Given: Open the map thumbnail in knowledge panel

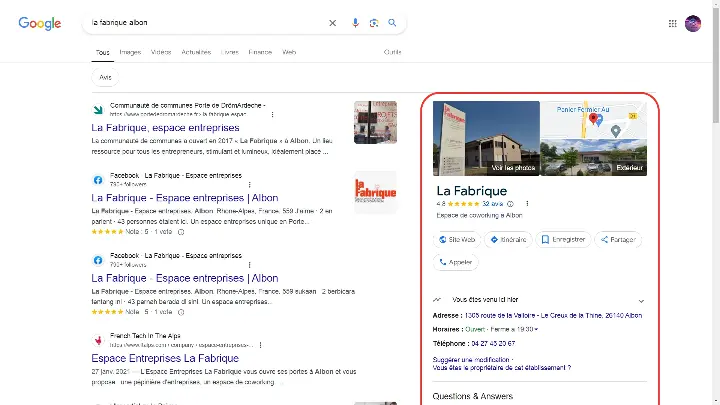Looking at the screenshot, I should 593,119.
